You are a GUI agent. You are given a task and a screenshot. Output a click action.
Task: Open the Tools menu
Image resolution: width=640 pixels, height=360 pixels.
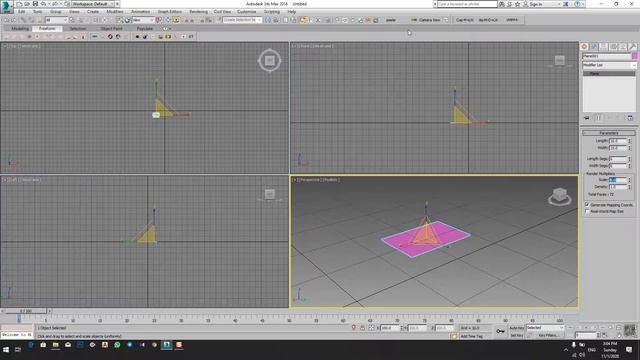(37, 11)
